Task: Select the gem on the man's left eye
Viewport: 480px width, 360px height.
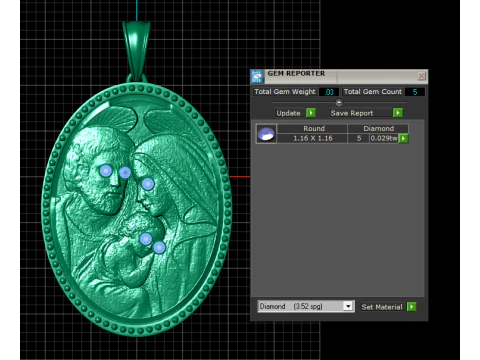Action: point(106,171)
